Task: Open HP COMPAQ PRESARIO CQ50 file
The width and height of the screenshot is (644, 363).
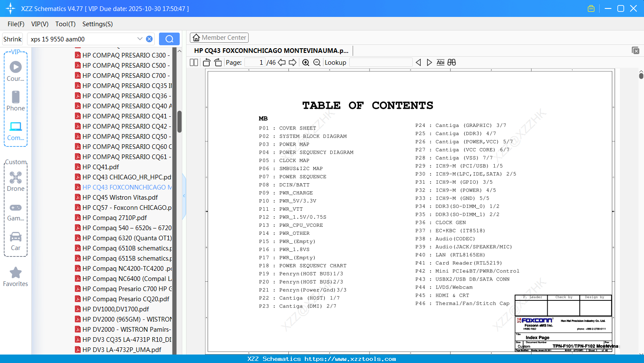Action: [x=123, y=136]
